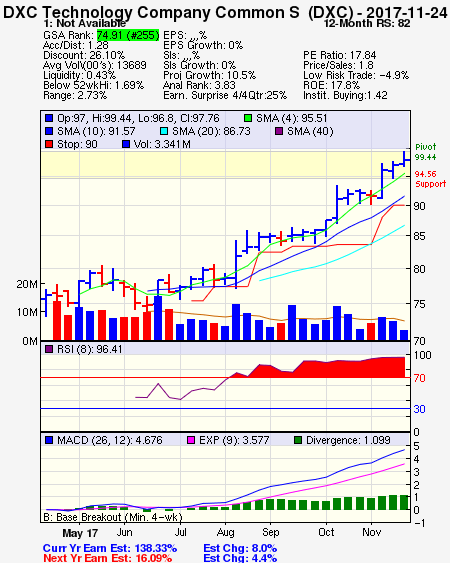
Task: Click Low Risk Trade: -4.9% text
Action: point(356,75)
